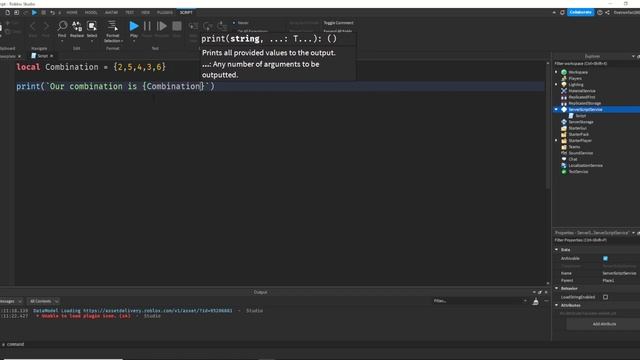This screenshot has width=640, height=360.
Task: Collapse the Behavior section in Properties
Action: 556,288
